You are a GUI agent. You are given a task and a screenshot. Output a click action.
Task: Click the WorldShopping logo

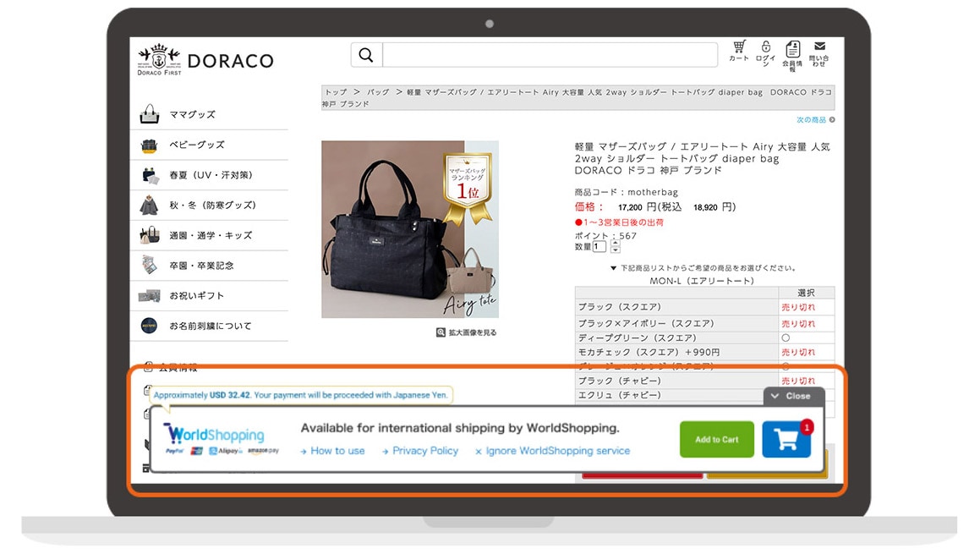(x=216, y=434)
